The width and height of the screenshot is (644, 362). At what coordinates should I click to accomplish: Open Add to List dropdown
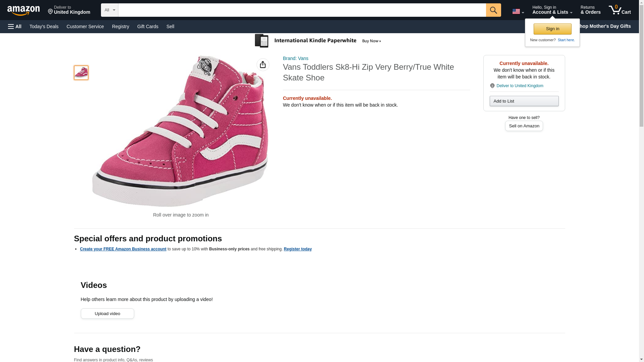pyautogui.click(x=524, y=101)
